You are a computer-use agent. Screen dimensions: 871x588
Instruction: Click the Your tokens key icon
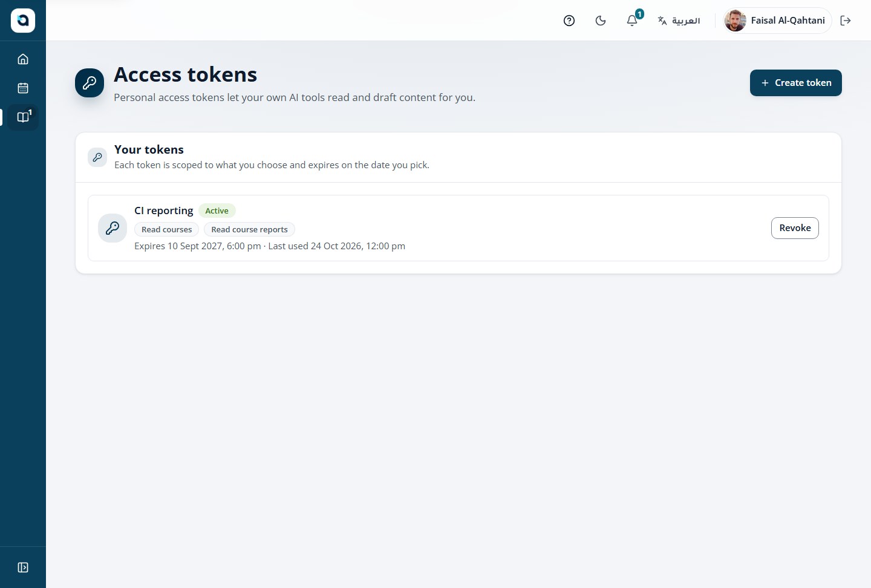(97, 157)
